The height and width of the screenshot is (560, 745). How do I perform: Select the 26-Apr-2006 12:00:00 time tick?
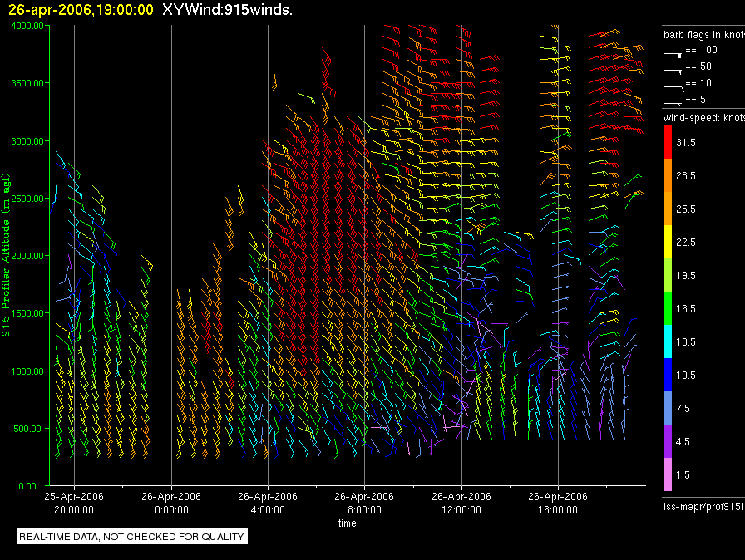(461, 502)
